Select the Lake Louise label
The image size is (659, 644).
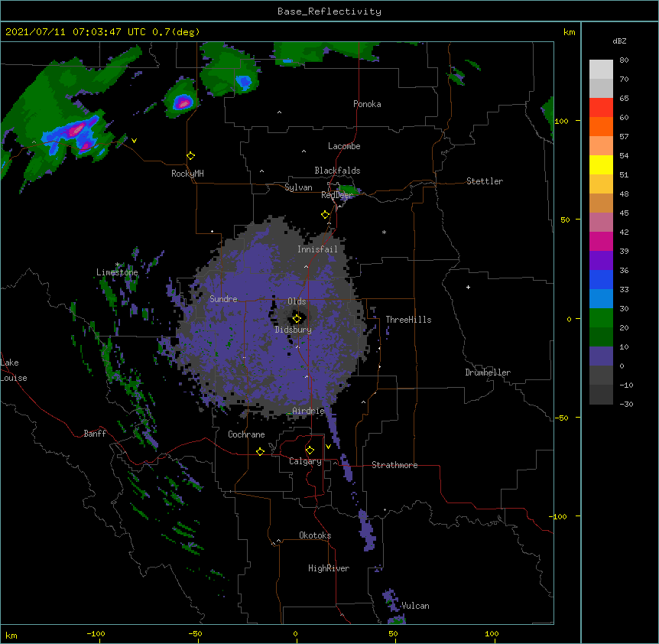coord(14,370)
